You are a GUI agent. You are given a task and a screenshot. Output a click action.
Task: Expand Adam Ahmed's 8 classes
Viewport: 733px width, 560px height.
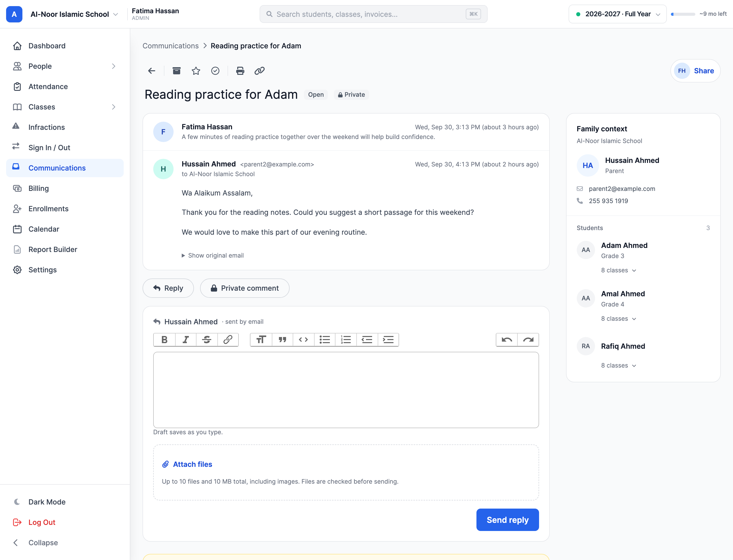(619, 270)
